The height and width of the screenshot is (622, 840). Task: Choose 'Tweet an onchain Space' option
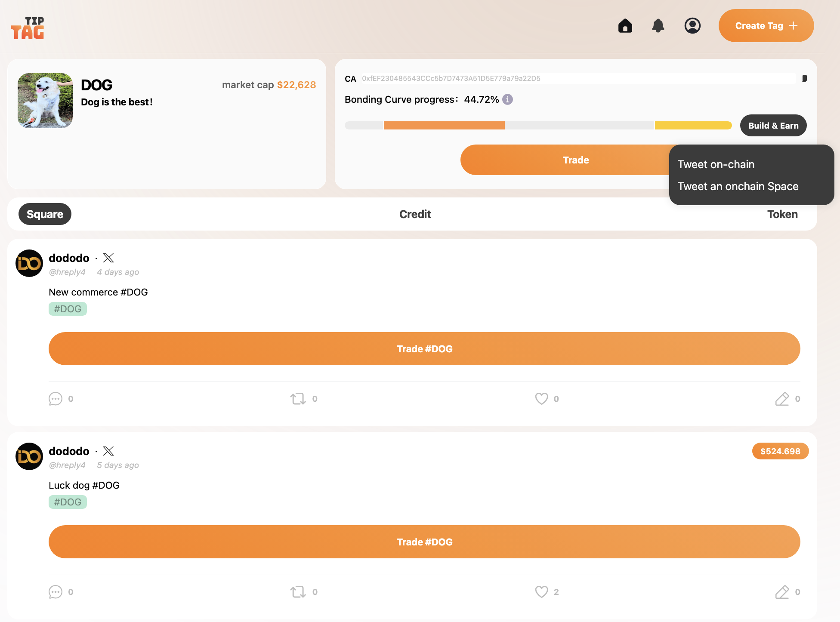[738, 186]
